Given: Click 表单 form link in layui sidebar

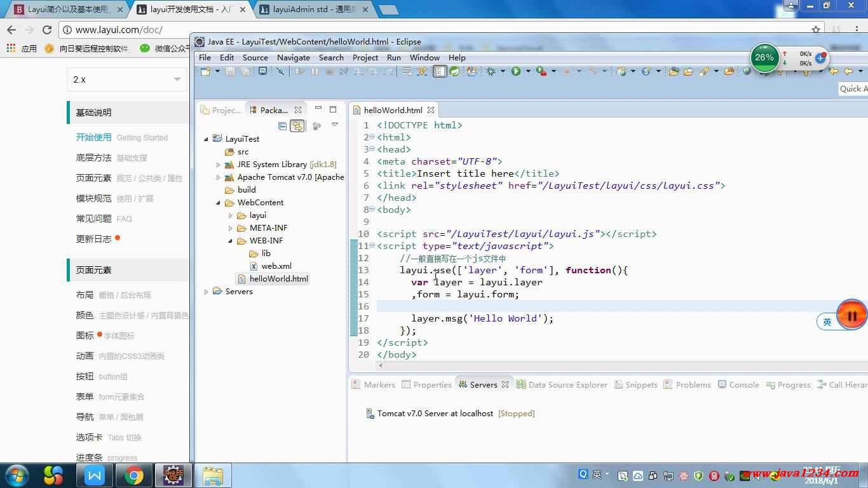Looking at the screenshot, I should pyautogui.click(x=110, y=396).
